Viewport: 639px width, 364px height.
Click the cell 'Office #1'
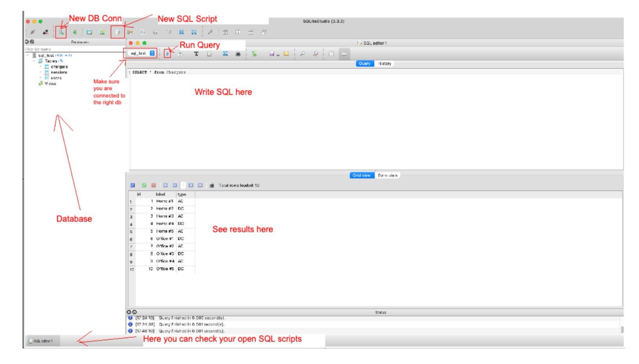coord(165,239)
